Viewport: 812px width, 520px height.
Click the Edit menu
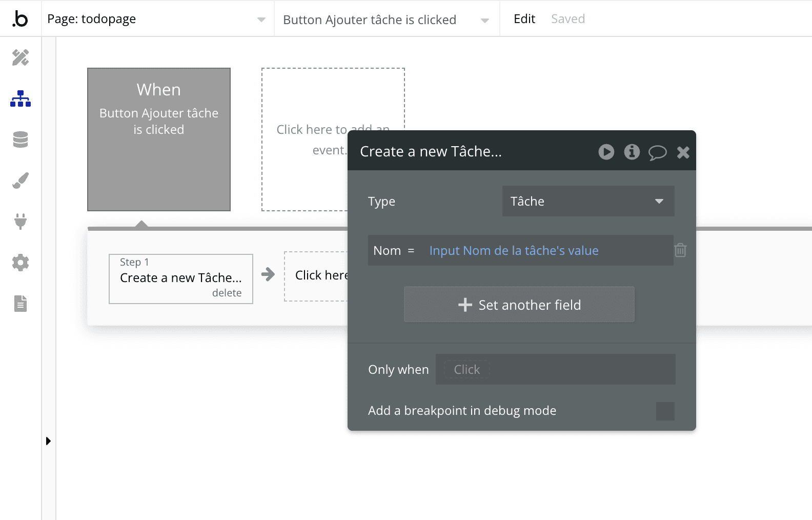tap(524, 19)
